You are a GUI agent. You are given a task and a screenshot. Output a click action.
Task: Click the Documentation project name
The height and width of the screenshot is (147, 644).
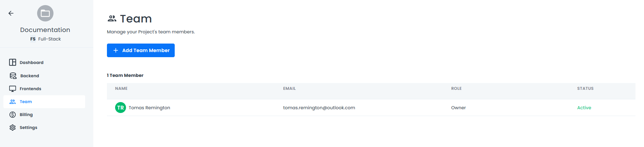(x=45, y=30)
